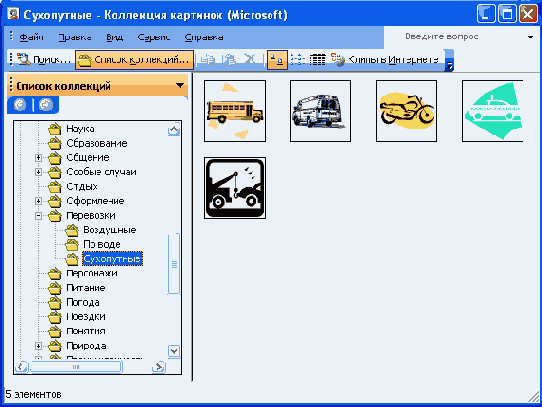Click the tree scroll right arrow
The image size is (542, 407).
click(159, 367)
